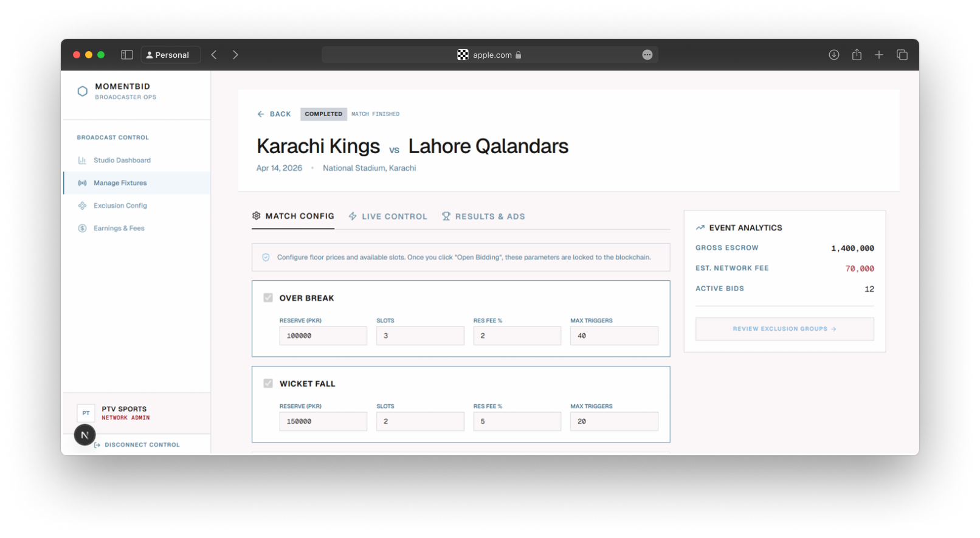
Task: Open a new Safari tab
Action: pos(879,55)
